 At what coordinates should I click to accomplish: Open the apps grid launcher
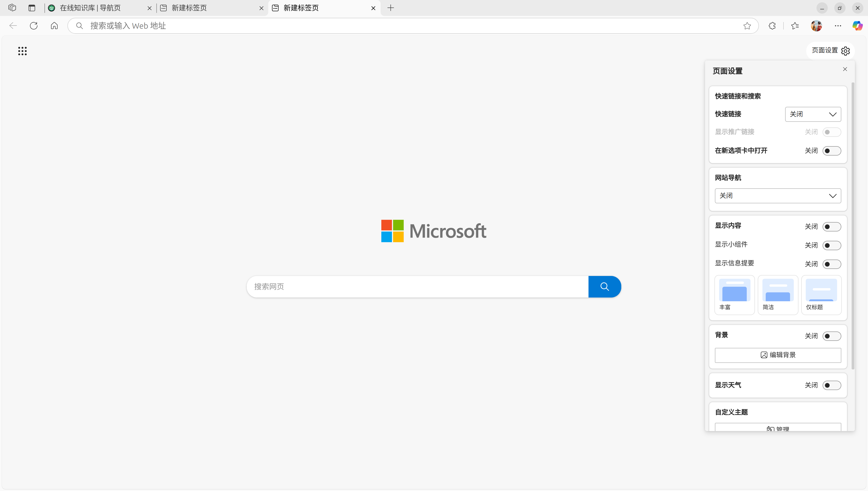pos(22,51)
